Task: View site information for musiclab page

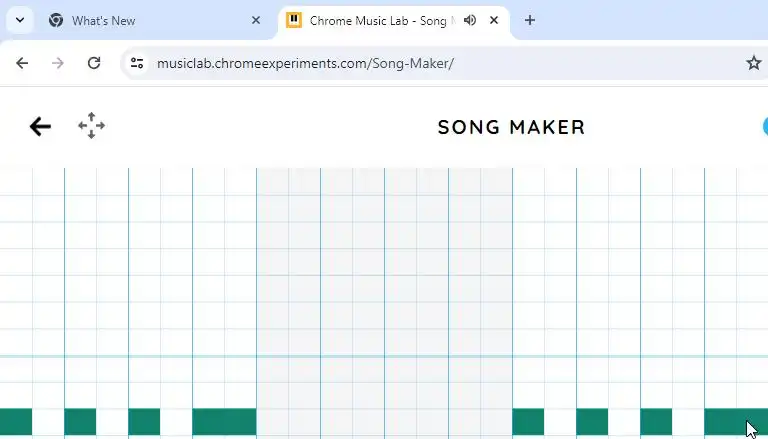Action: (x=137, y=63)
